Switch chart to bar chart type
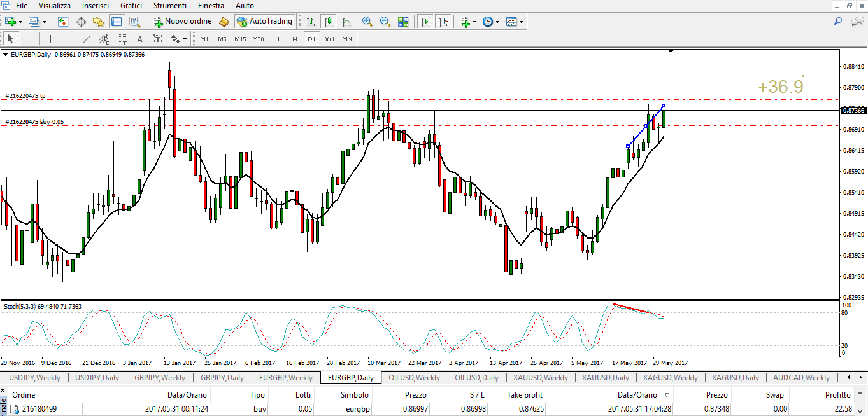Screen dimensions: 868x416 click(x=311, y=22)
